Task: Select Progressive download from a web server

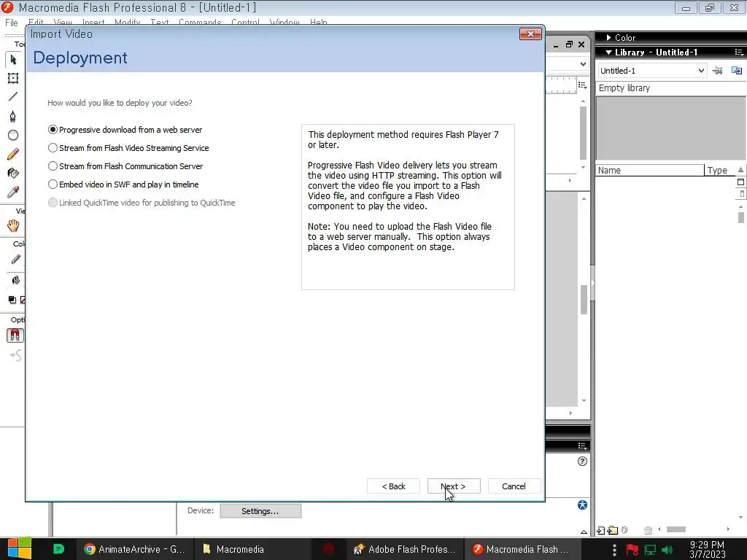Action: tap(125, 130)
